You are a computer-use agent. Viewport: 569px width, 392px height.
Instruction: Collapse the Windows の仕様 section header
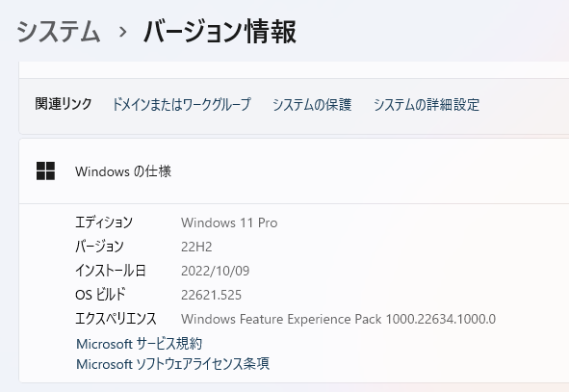tap(294, 170)
